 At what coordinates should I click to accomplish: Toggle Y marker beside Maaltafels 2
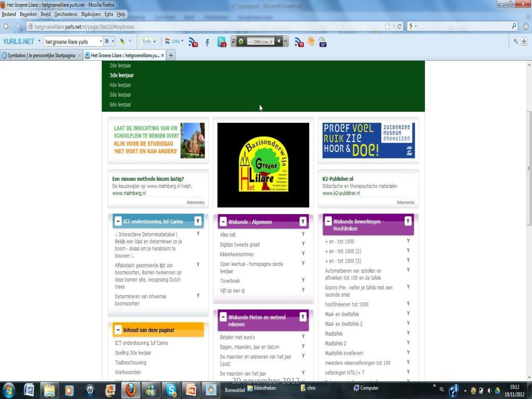click(408, 343)
